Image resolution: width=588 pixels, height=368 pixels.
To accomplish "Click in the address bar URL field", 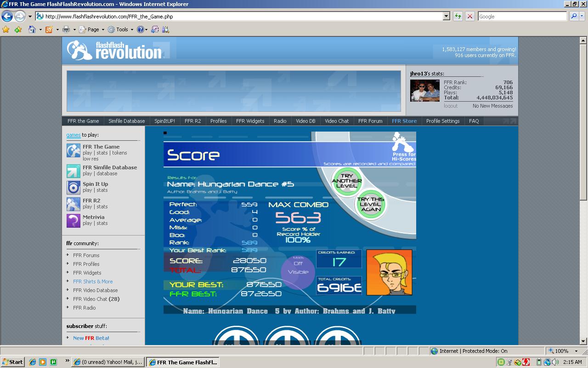I will click(x=239, y=17).
